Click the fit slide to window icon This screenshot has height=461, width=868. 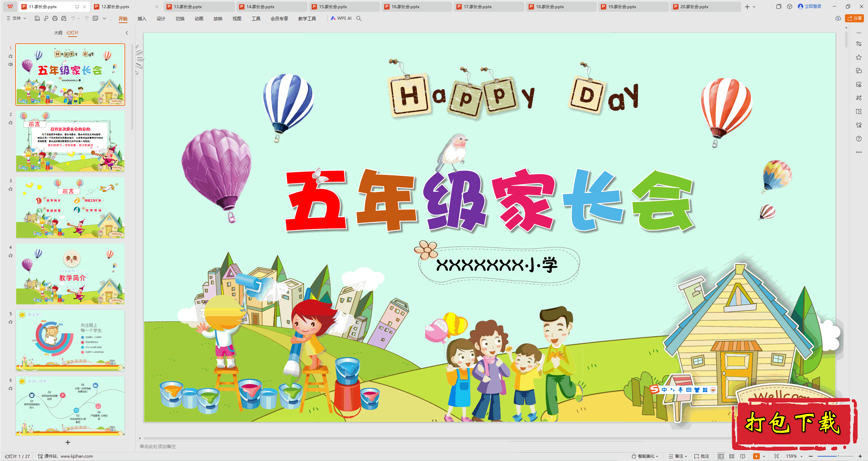click(x=776, y=456)
